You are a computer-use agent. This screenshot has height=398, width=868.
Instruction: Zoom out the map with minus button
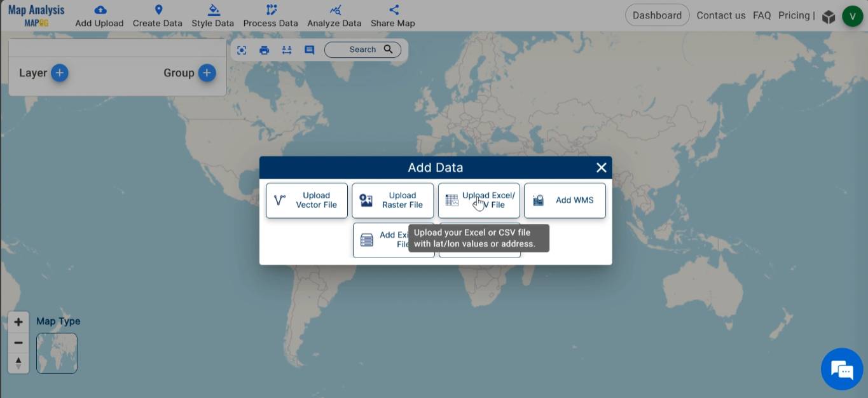pyautogui.click(x=18, y=343)
